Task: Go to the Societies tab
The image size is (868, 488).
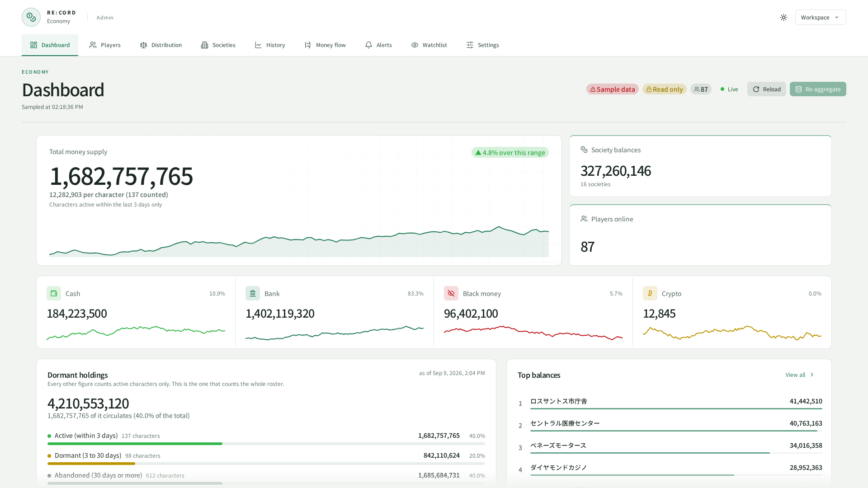Action: (x=218, y=45)
